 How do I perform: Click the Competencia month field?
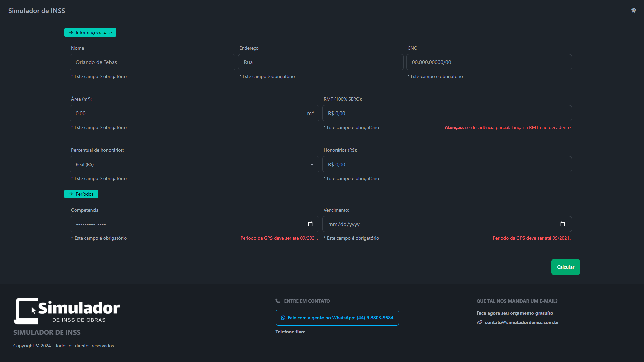pos(195,224)
